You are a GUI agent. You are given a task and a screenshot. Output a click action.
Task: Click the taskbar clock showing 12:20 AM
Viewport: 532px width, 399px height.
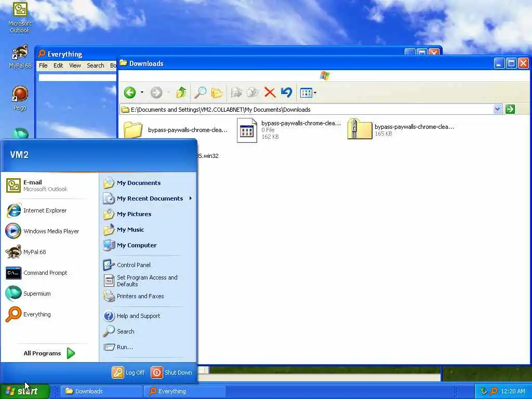click(x=513, y=391)
